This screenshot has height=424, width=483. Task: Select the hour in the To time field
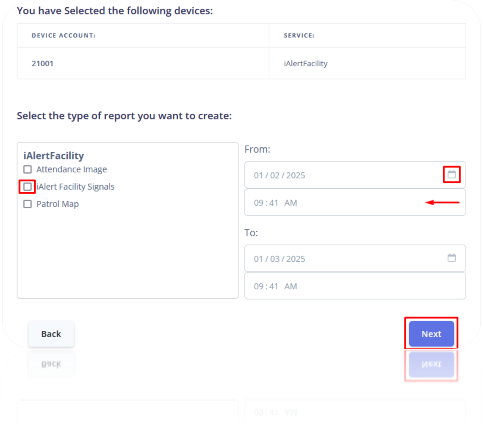(258, 286)
